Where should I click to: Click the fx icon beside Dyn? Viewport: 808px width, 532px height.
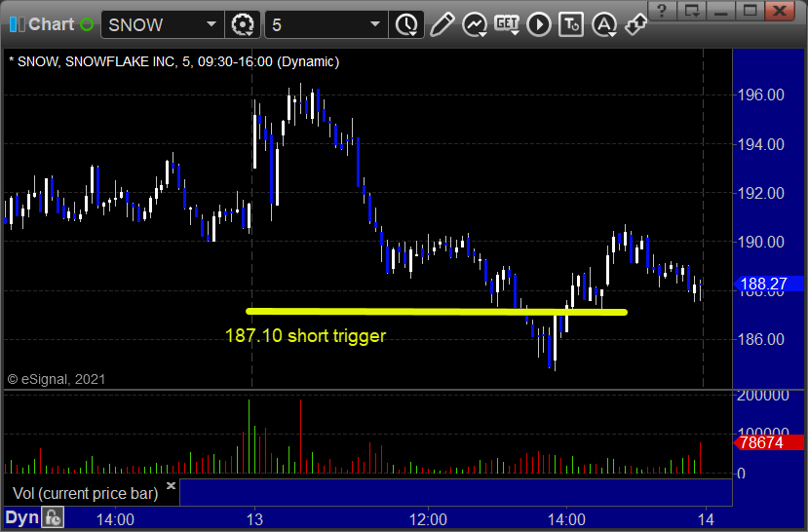click(53, 517)
